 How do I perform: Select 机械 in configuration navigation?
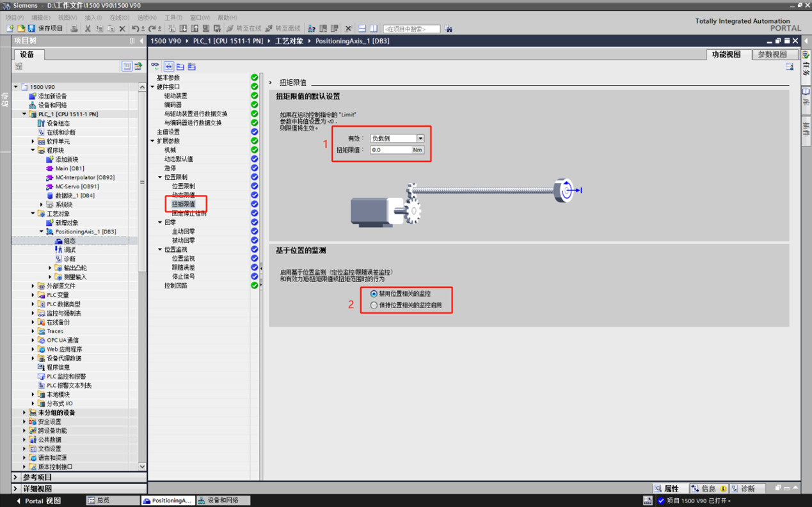point(170,150)
